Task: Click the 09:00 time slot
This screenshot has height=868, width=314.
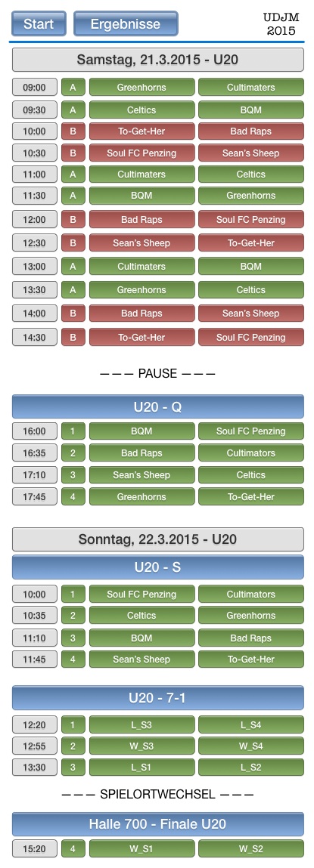Action: coord(34,88)
